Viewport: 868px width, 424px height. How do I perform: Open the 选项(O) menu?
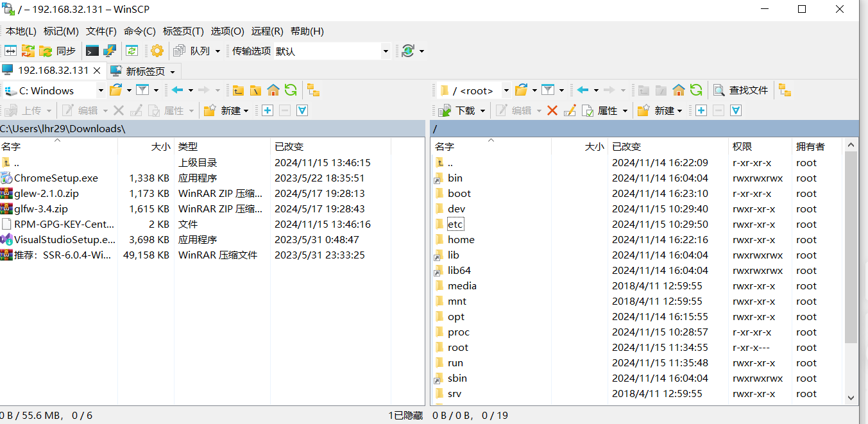click(x=228, y=31)
